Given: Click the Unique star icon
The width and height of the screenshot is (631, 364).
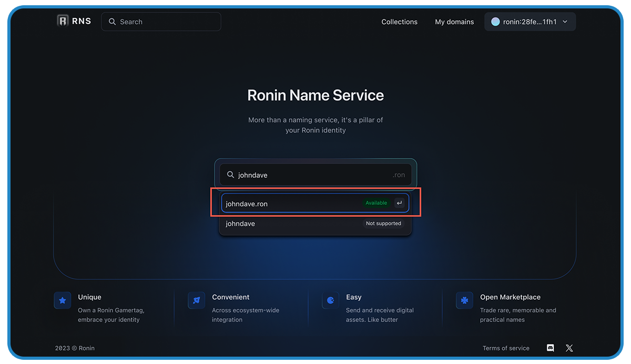Looking at the screenshot, I should 63,300.
